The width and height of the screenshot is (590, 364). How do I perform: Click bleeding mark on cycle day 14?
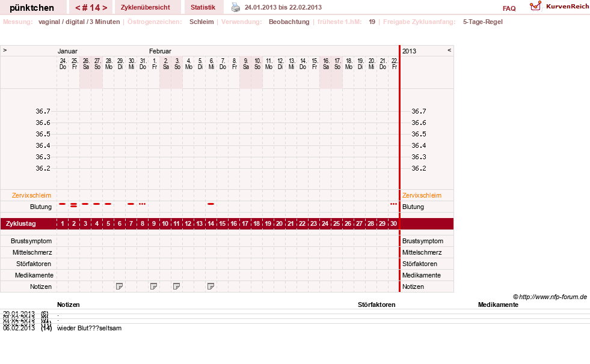[x=210, y=204]
